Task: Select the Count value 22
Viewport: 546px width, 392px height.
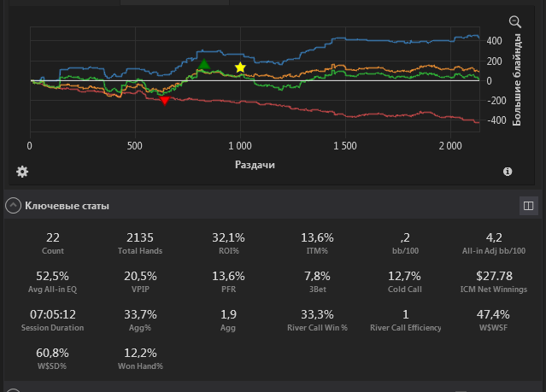Action: [53, 237]
